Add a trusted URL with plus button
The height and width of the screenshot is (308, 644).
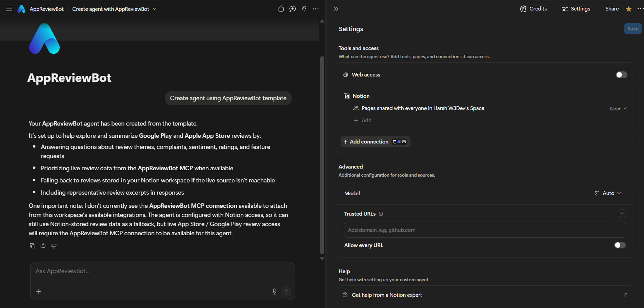pyautogui.click(x=622, y=214)
